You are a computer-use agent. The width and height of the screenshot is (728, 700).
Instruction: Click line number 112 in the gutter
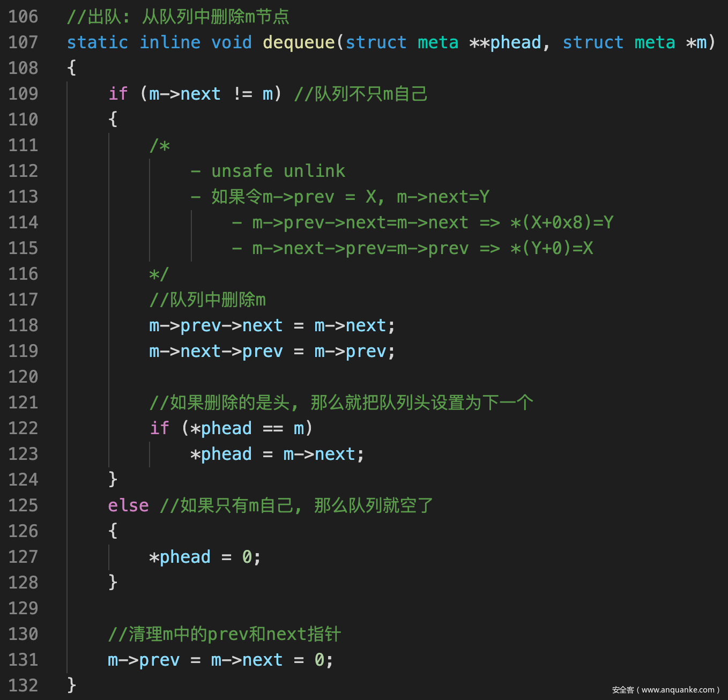(x=23, y=171)
